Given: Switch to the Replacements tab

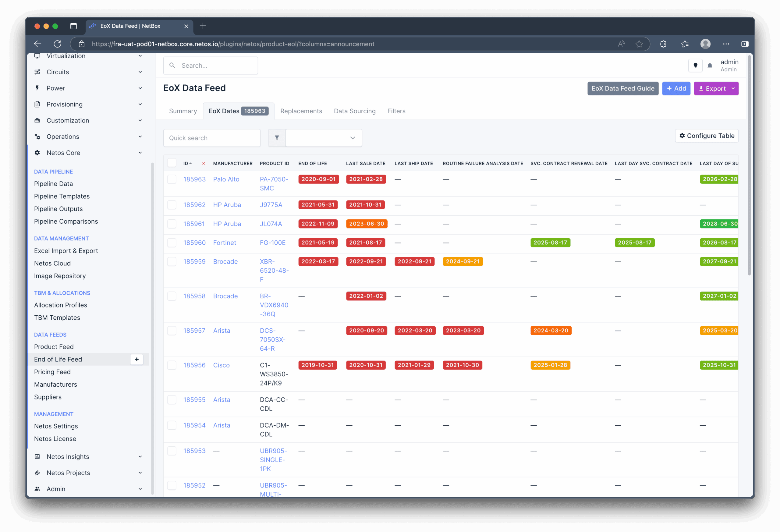Looking at the screenshot, I should point(301,111).
